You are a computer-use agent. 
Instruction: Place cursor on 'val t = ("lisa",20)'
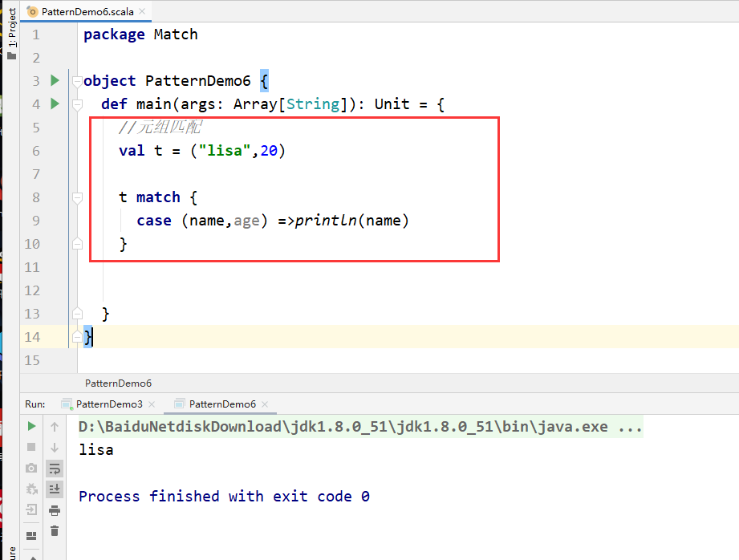coord(202,151)
